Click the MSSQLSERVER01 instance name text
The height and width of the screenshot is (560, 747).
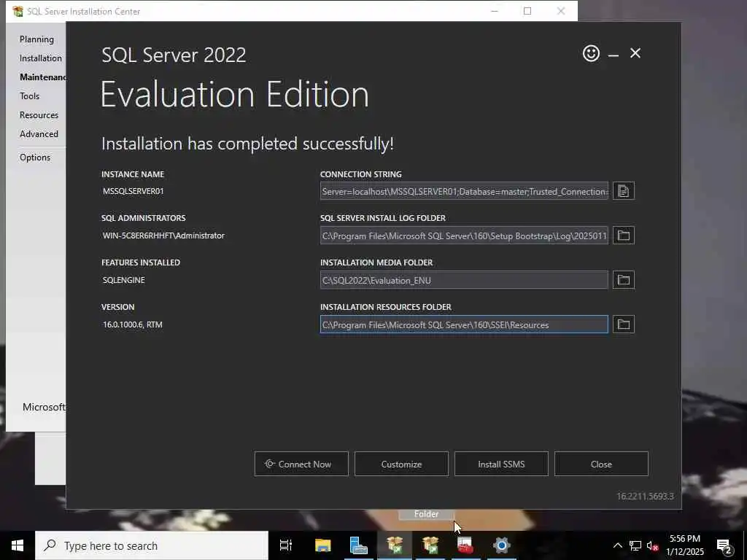[133, 191]
